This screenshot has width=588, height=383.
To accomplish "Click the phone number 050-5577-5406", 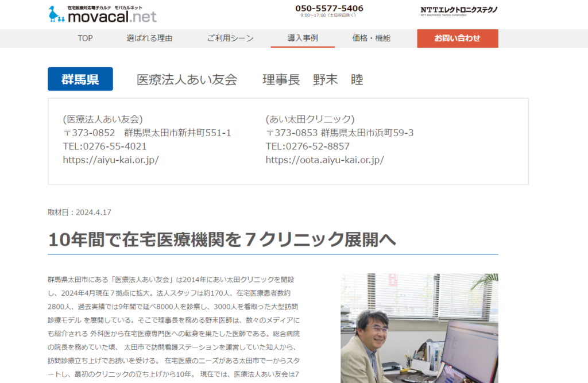I will pyautogui.click(x=329, y=9).
